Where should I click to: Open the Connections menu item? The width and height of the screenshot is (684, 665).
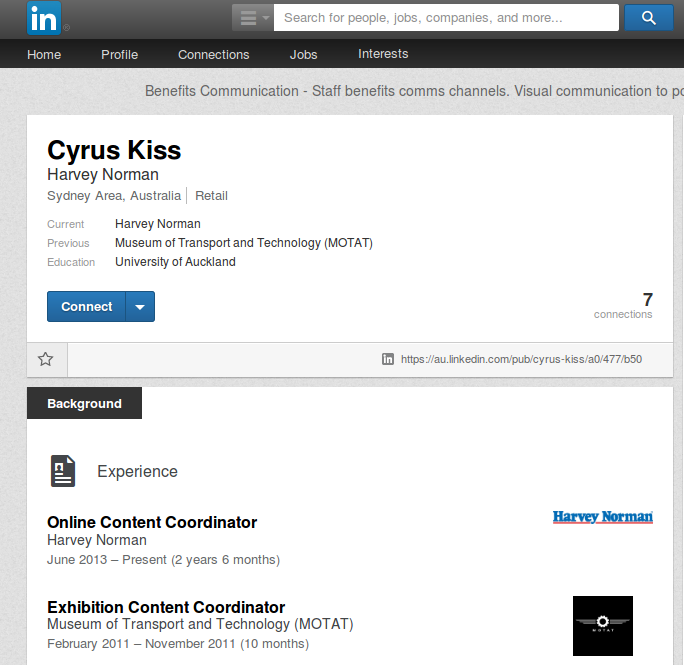click(214, 55)
